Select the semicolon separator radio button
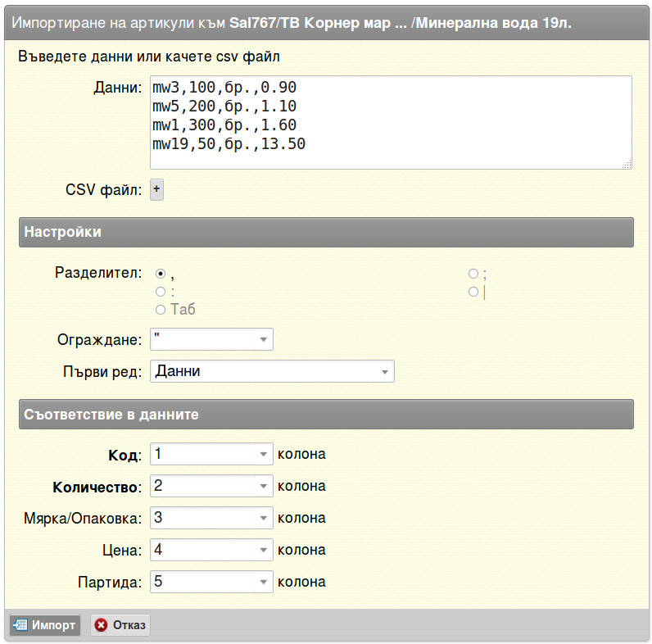652x644 pixels. (x=473, y=274)
